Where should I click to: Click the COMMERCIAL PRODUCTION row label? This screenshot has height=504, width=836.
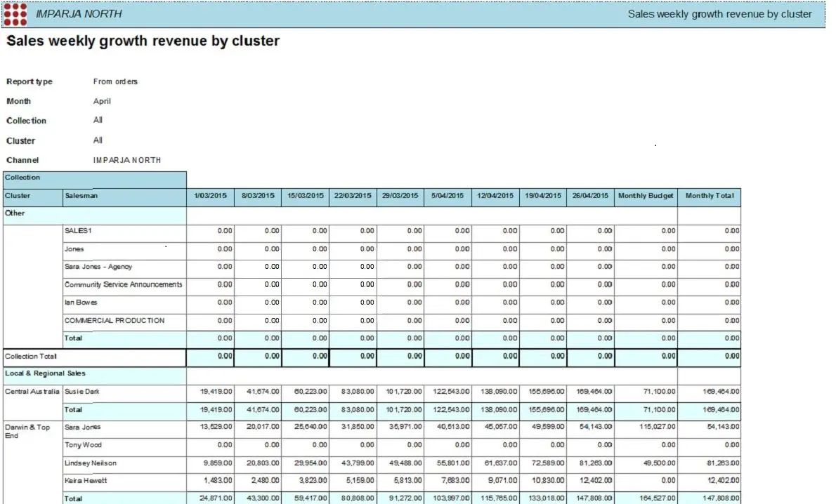click(x=115, y=321)
